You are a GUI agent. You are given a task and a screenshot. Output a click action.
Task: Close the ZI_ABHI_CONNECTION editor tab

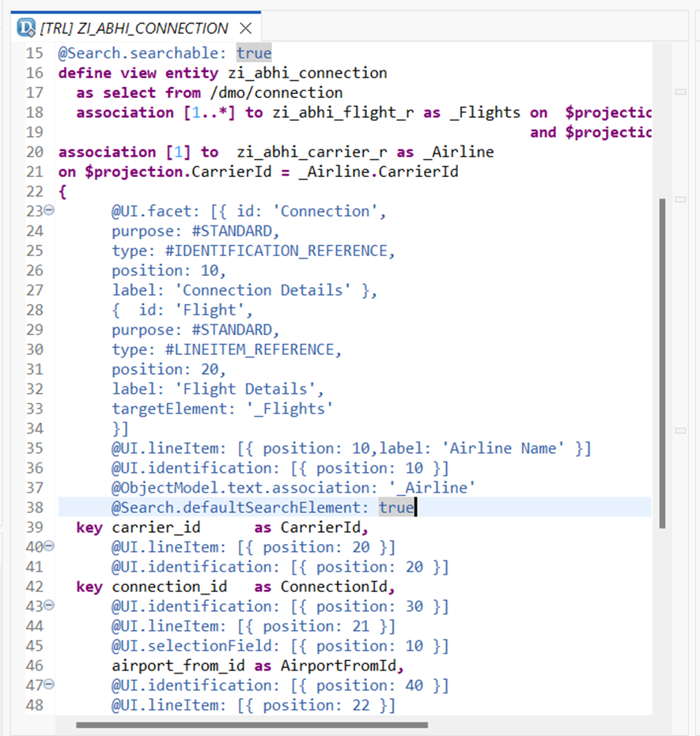(245, 28)
